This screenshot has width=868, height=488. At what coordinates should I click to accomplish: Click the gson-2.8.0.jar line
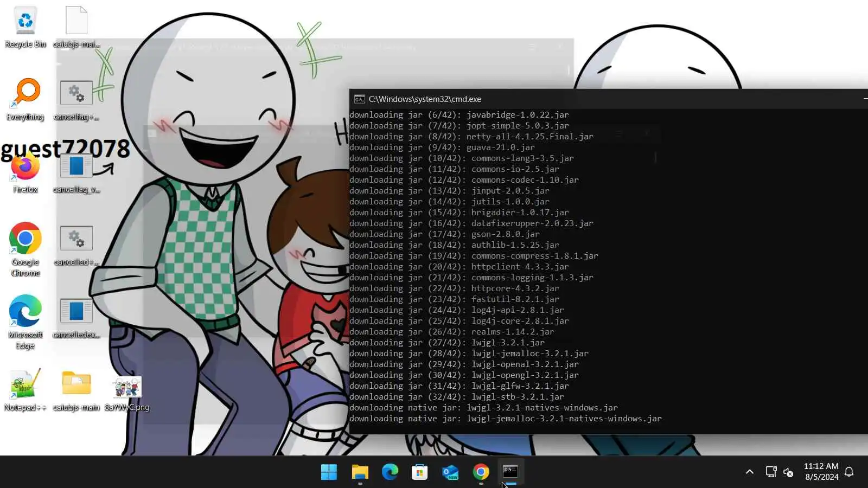click(x=444, y=234)
